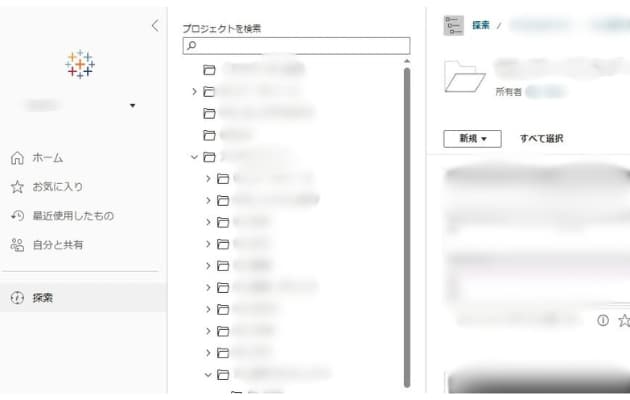Expand the second top-level project folder
This screenshot has height=400, width=630.
coord(194,92)
